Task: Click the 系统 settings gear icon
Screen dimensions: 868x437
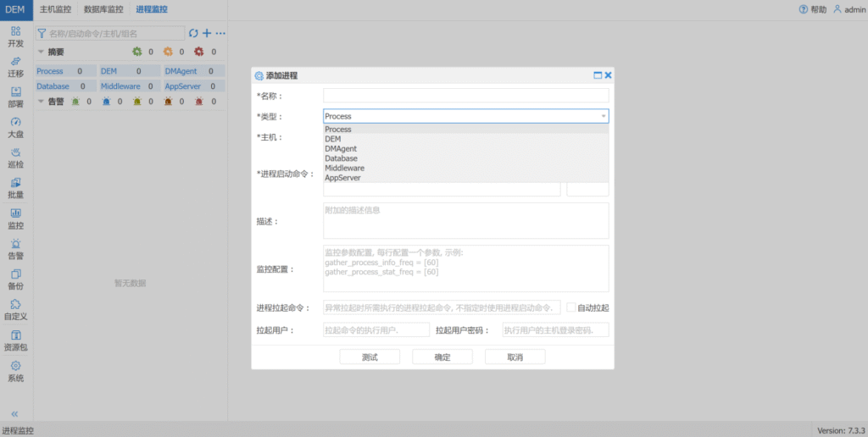Action: (15, 366)
